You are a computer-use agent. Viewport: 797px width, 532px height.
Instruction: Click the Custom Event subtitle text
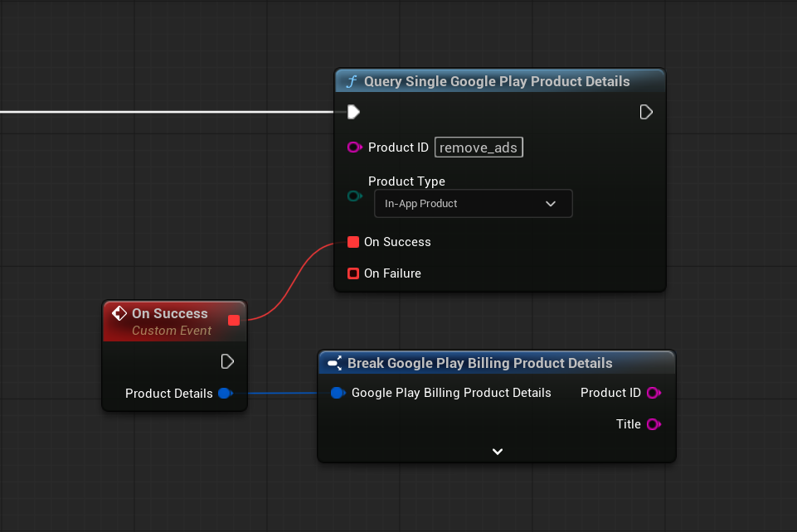(x=172, y=331)
